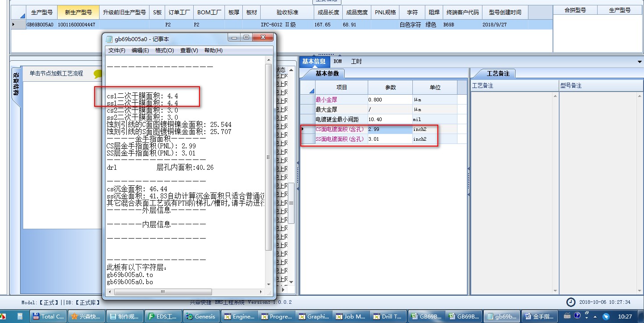Click the clock icon in status bar
This screenshot has width=644, height=323.
coord(571,302)
